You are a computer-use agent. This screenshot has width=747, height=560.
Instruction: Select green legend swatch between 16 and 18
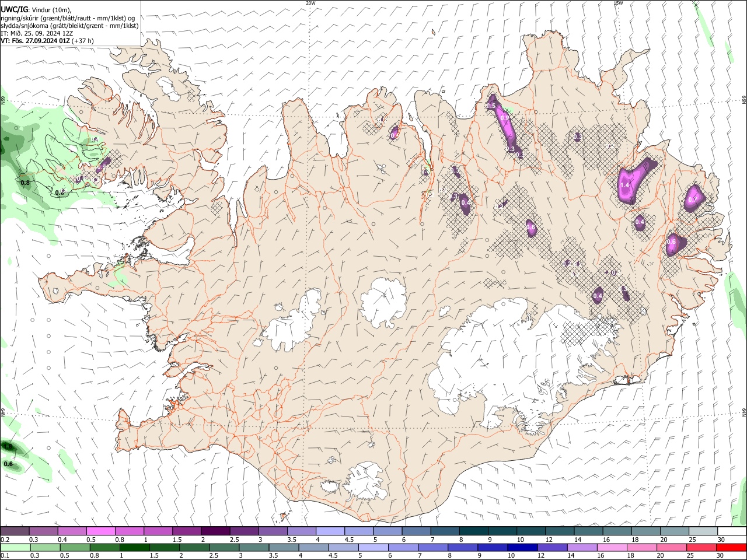[x=612, y=547]
